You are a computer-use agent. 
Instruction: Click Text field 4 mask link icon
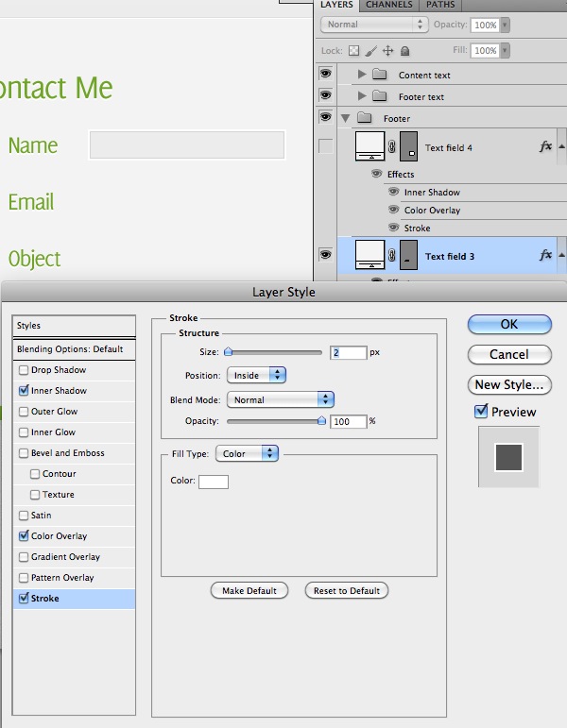pos(392,146)
